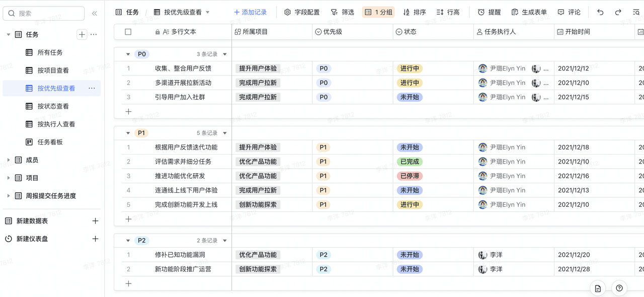644x297 pixels.
Task: Click the undo arrow icon
Action: click(600, 12)
